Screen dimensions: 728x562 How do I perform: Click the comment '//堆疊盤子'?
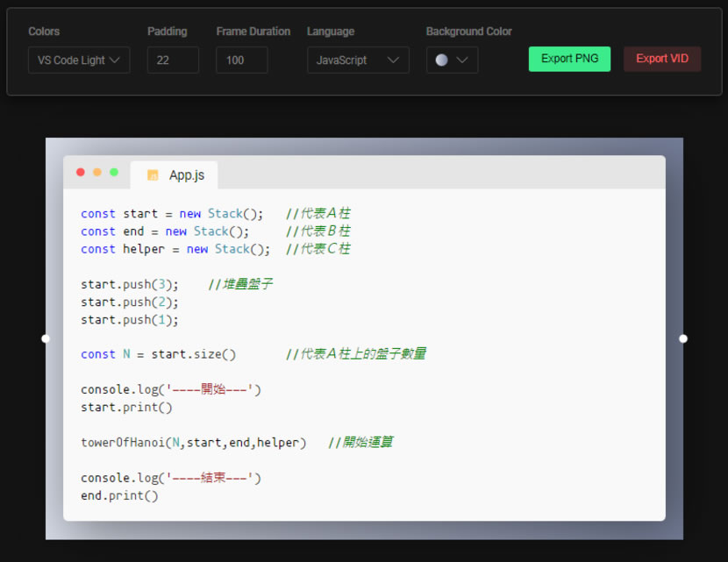[x=240, y=284]
